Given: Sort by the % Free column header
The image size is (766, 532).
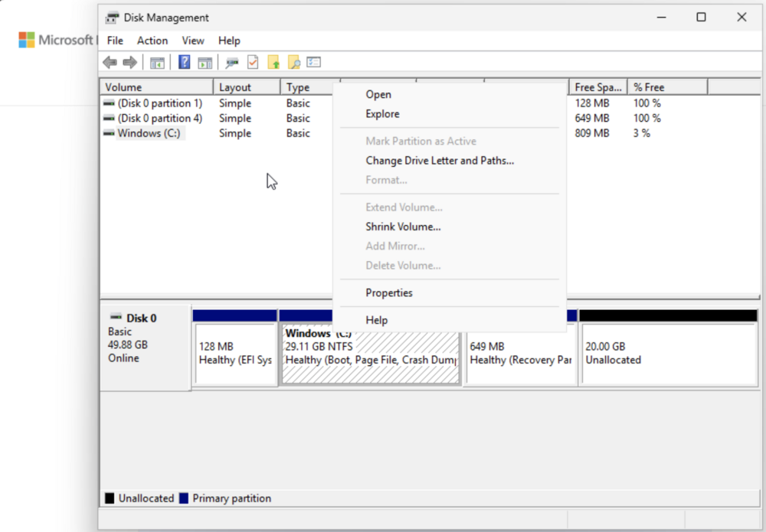Looking at the screenshot, I should point(667,86).
